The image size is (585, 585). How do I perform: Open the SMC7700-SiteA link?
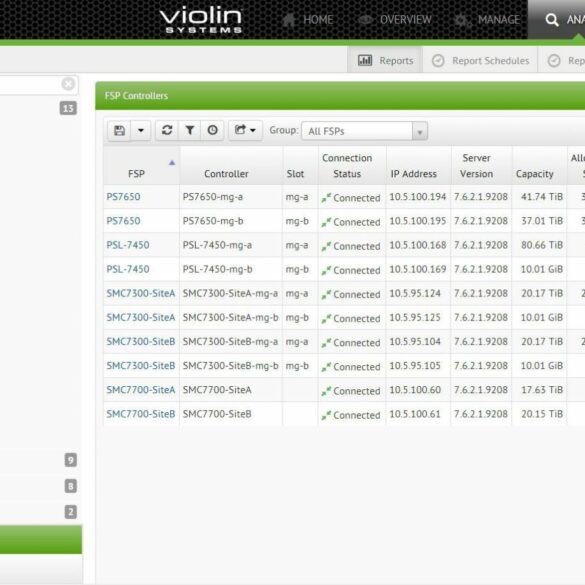141,390
